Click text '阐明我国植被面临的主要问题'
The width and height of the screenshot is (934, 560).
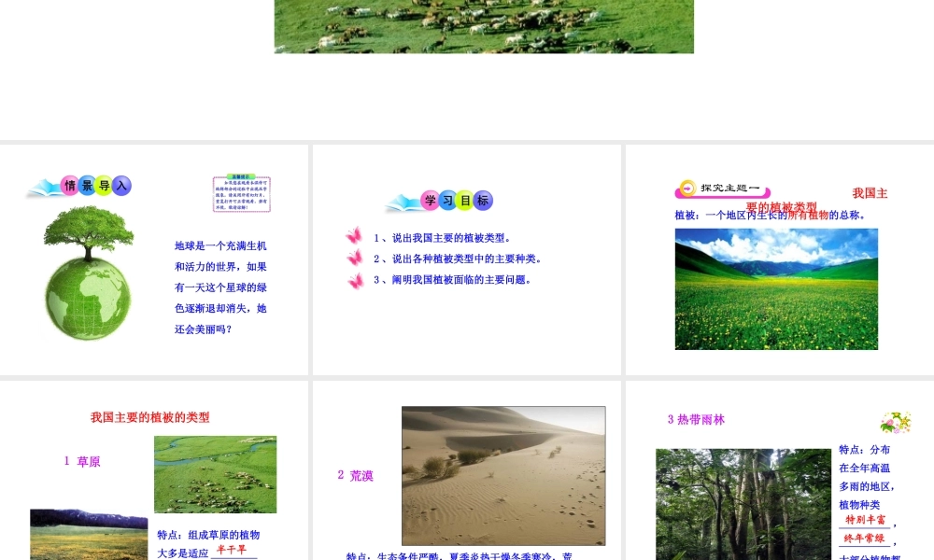[459, 280]
